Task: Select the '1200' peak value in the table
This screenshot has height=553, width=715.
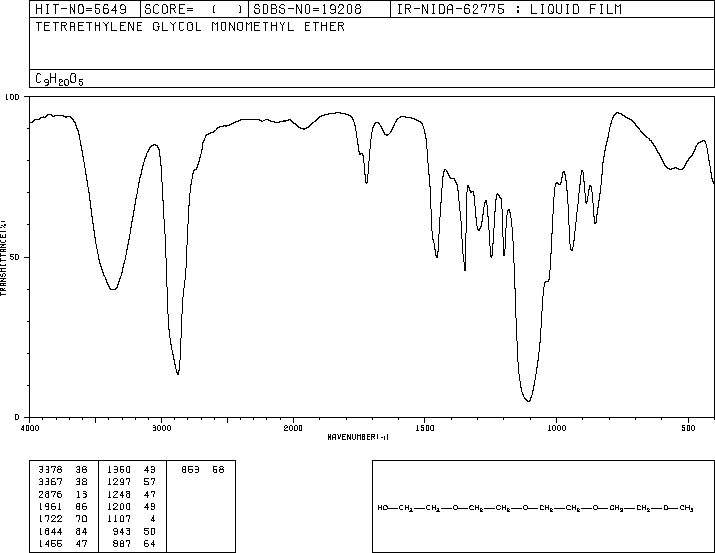Action: 119,506
